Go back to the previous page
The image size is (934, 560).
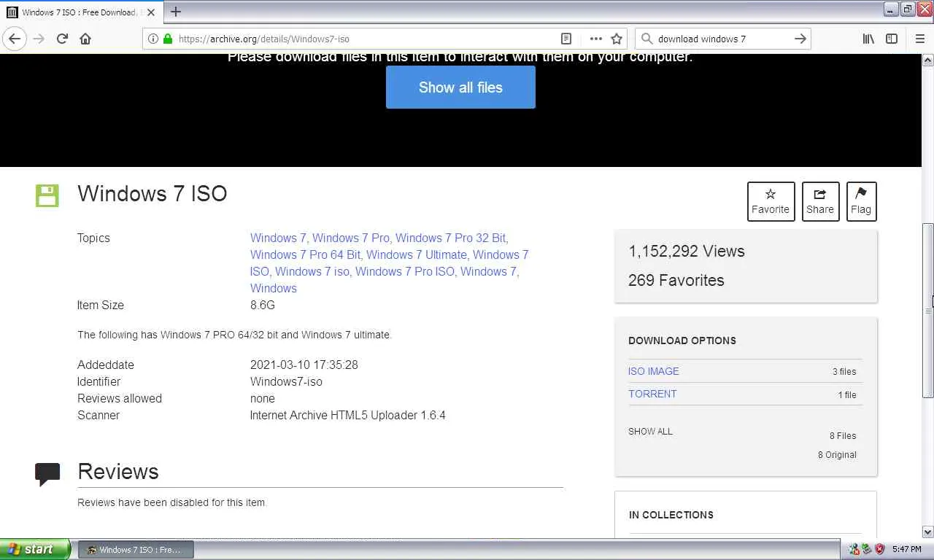tap(15, 39)
